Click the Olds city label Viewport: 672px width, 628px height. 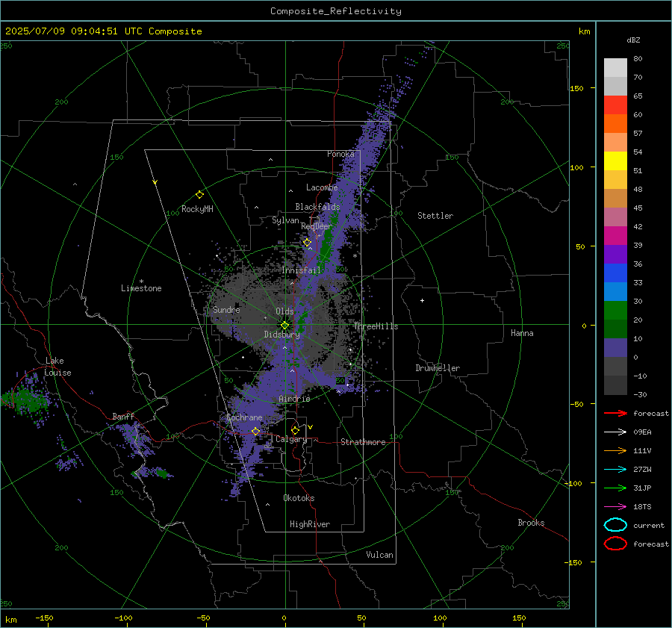[284, 311]
